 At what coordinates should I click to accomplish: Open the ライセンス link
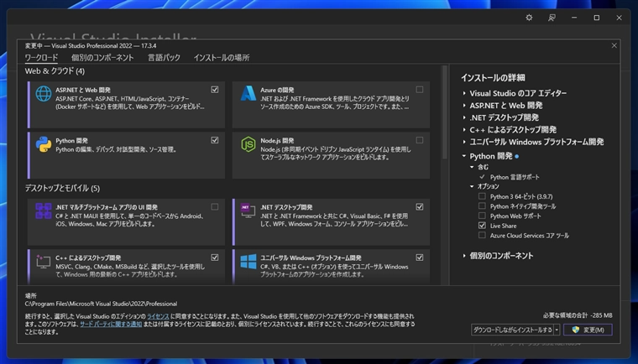coord(158,316)
